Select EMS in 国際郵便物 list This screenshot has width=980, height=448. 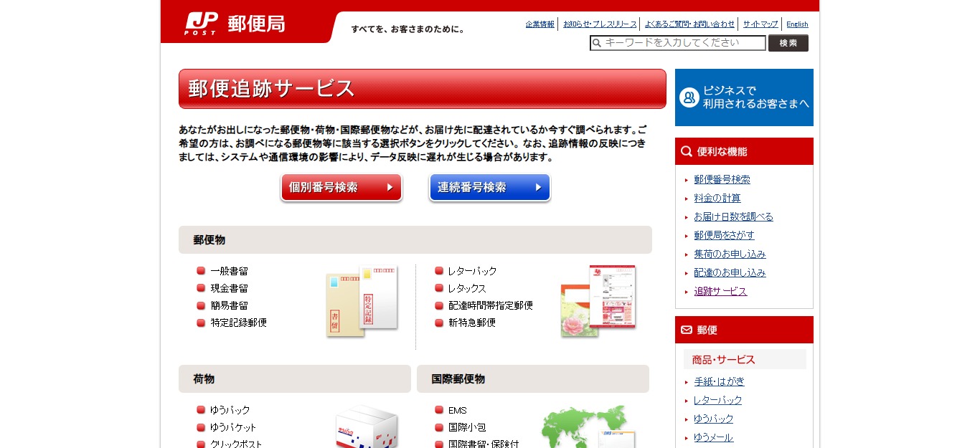coord(458,410)
